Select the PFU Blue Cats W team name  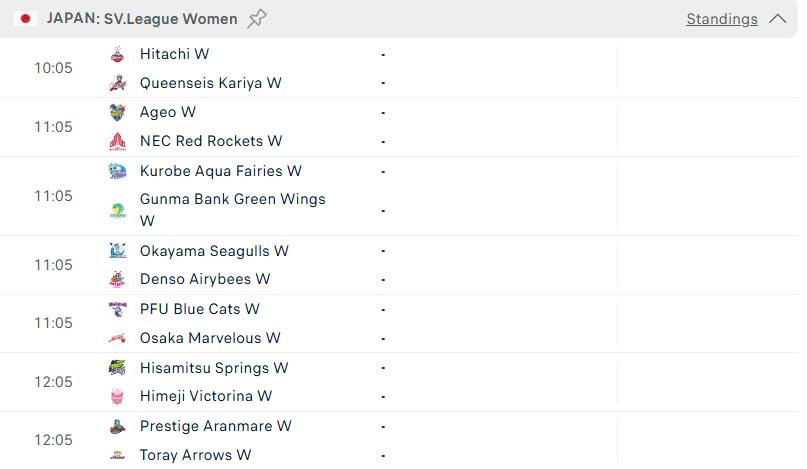(x=200, y=309)
